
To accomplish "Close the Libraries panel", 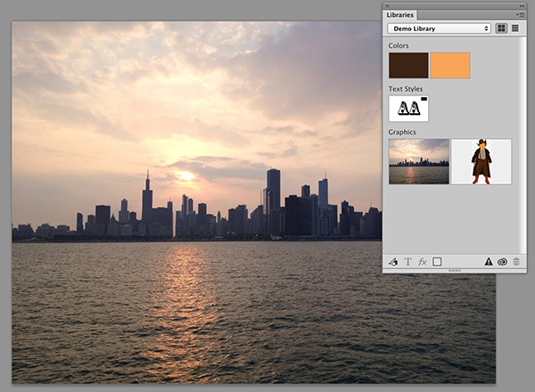I will tap(387, 6).
